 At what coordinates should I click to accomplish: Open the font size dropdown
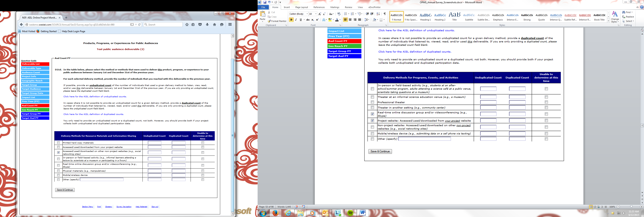[x=316, y=14]
